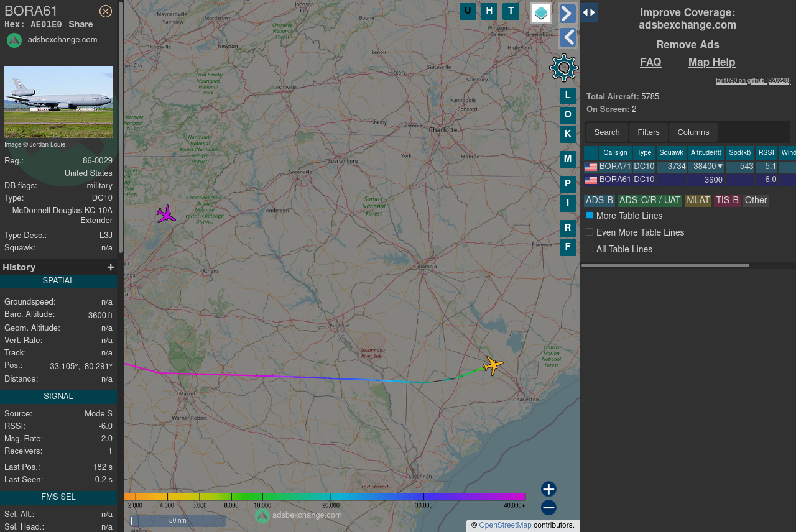Image resolution: width=796 pixels, height=532 pixels.
Task: Open adsbexchange.com improve coverage link
Action: coord(688,25)
